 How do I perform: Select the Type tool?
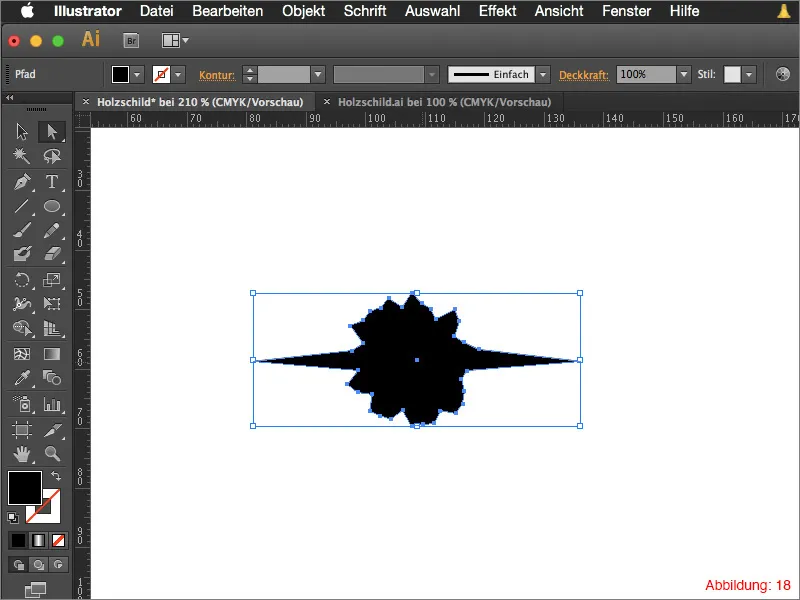click(x=52, y=182)
